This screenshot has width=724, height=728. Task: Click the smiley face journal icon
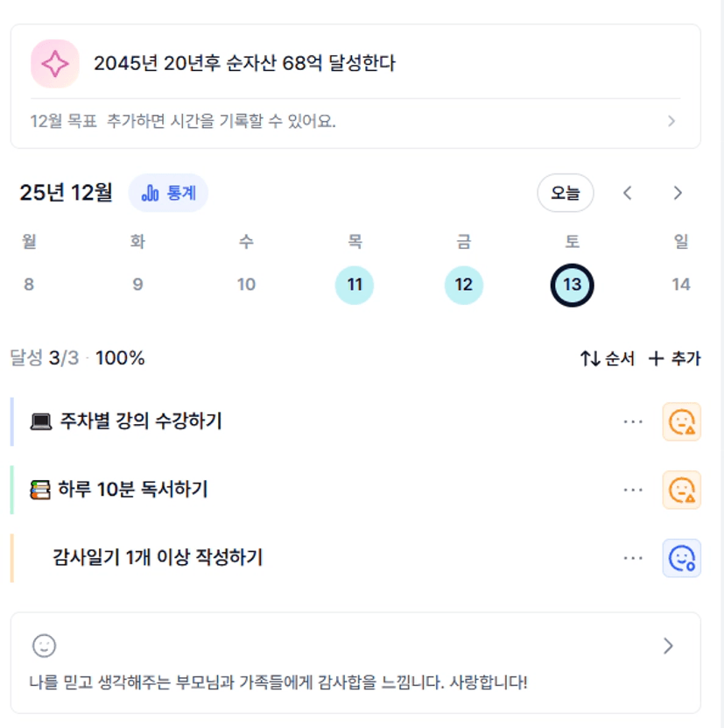tap(44, 647)
